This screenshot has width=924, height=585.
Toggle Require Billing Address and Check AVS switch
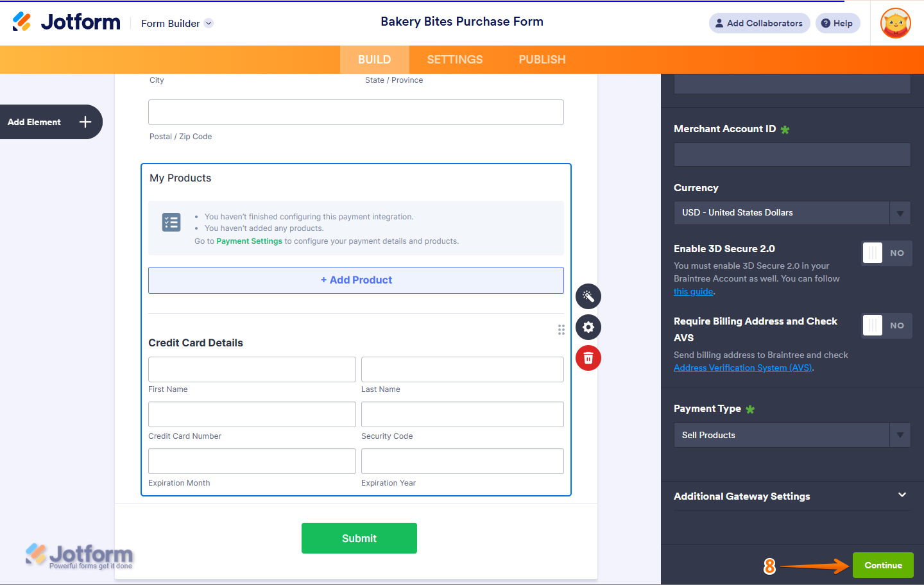[886, 326]
